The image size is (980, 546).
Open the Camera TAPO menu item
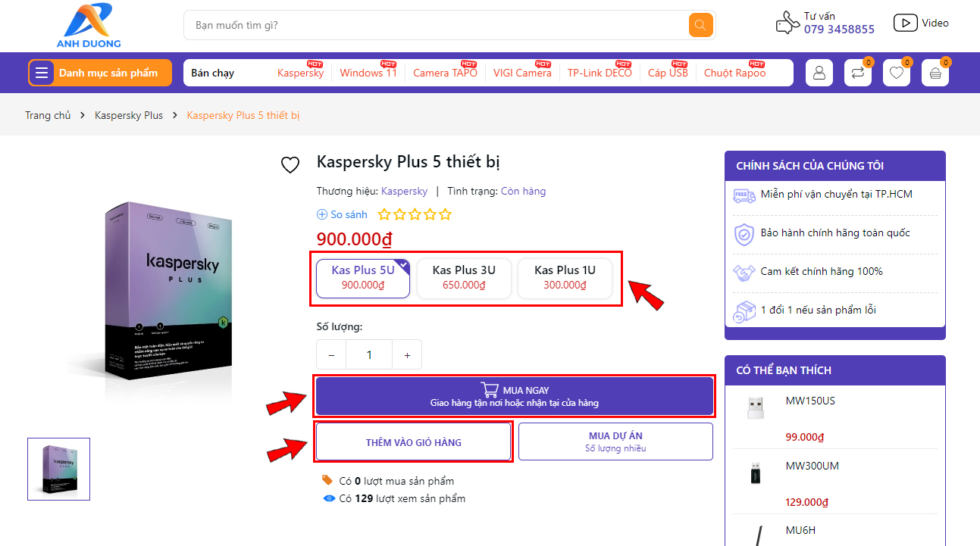tap(445, 73)
